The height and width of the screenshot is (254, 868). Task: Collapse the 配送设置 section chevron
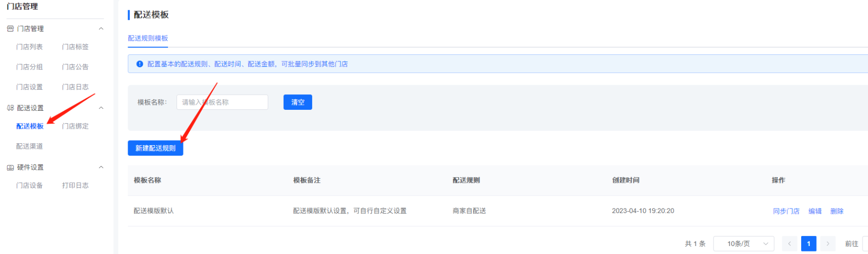(101, 108)
